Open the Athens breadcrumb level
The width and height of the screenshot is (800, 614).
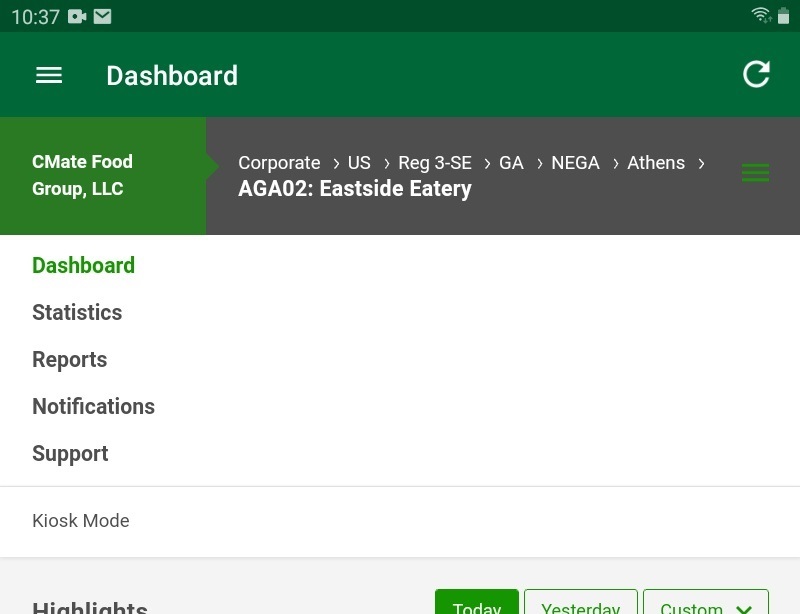pos(656,162)
